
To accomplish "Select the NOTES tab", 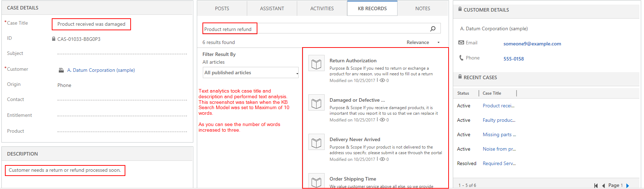I will 423,8.
